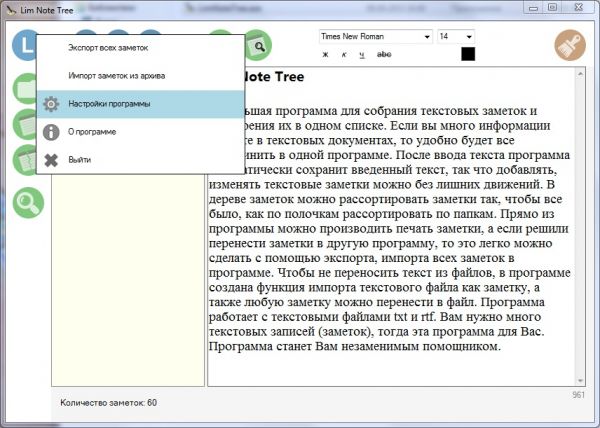The width and height of the screenshot is (600, 428).
Task: Click the print preview icon in toolbar
Action: point(258,46)
